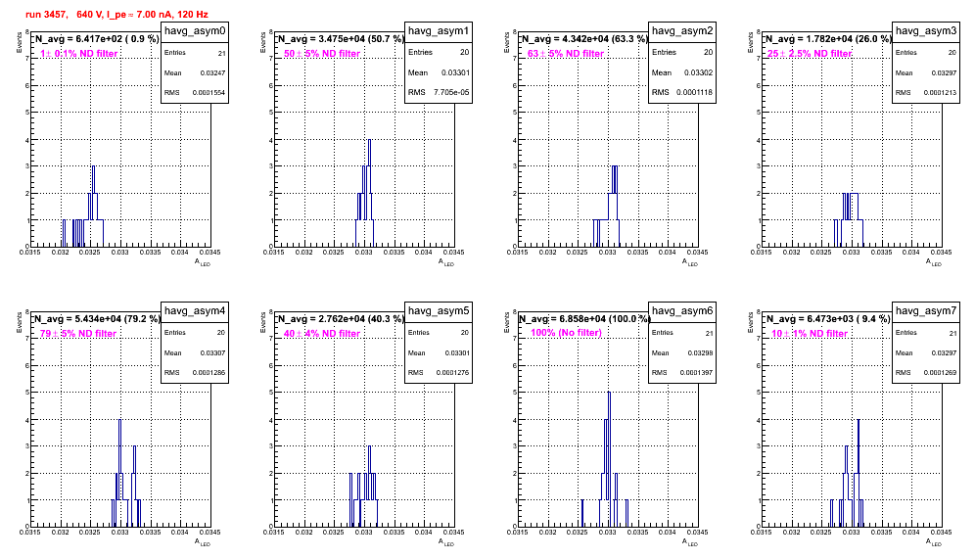This screenshot has height=560, width=975.
Task: Select the havg_asym2 stats box title
Action: [x=682, y=30]
